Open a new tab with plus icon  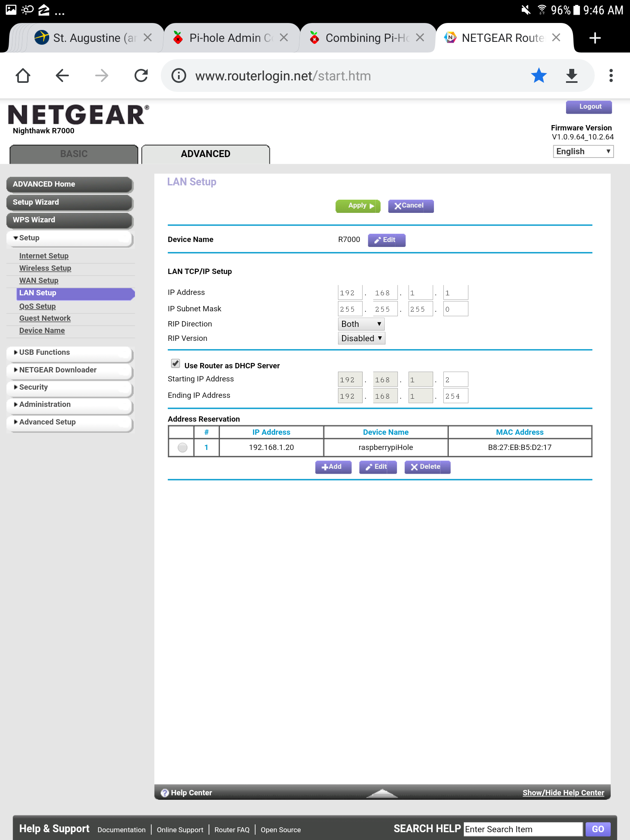tap(595, 38)
